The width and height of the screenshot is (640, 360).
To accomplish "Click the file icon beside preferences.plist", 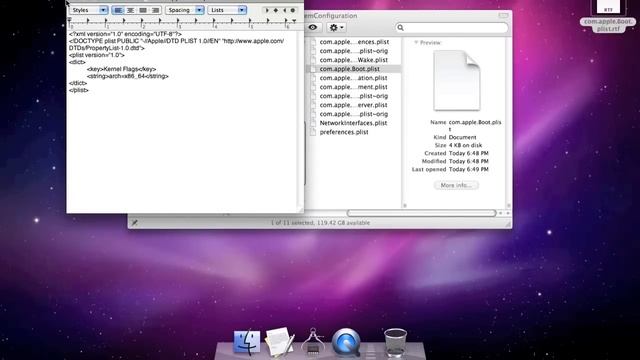I will coord(313,132).
